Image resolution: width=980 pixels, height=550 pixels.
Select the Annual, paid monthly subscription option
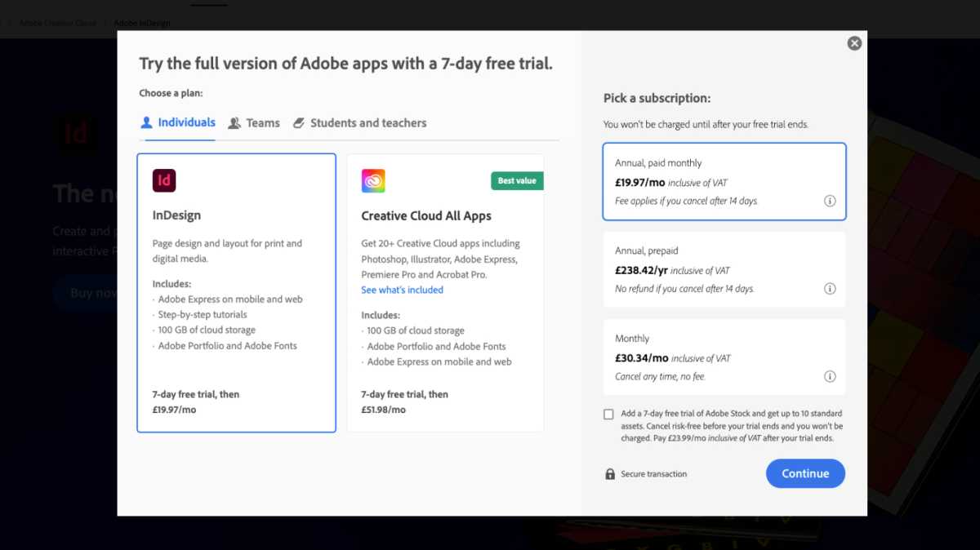point(724,181)
